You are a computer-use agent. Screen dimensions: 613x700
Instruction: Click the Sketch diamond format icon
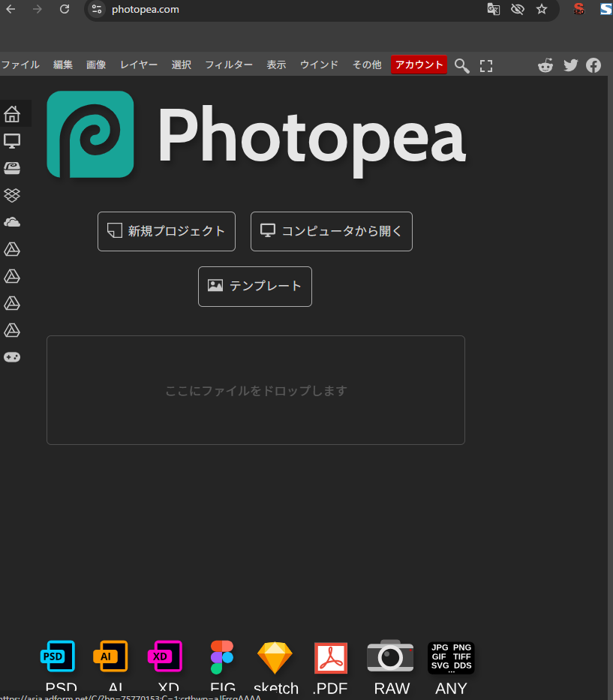pos(275,657)
